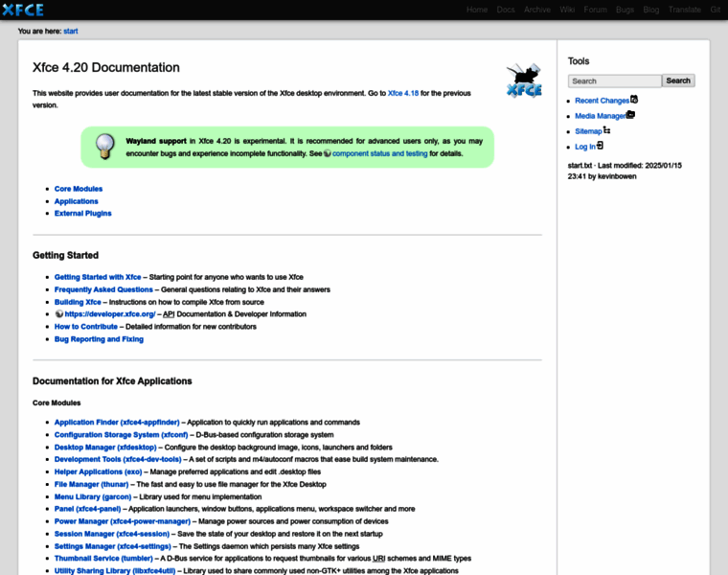728x575 pixels.
Task: Jump to Core Modules link
Action: 79,189
